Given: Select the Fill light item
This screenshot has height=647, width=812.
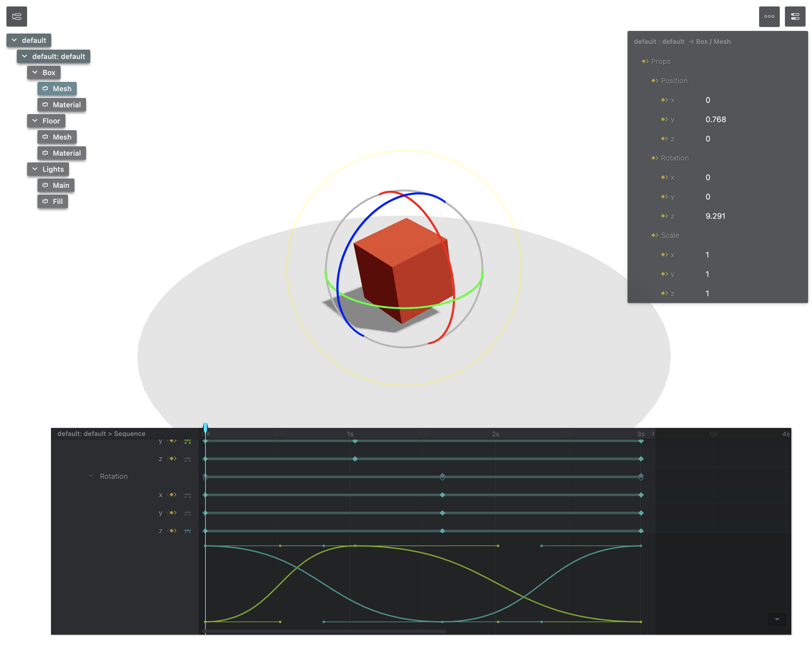Looking at the screenshot, I should pyautogui.click(x=53, y=201).
